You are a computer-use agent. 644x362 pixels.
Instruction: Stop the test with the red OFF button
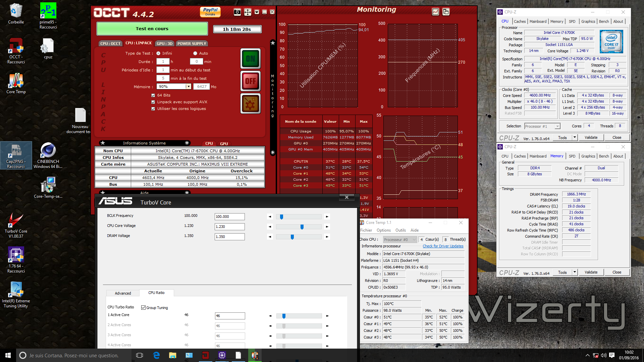tap(251, 81)
